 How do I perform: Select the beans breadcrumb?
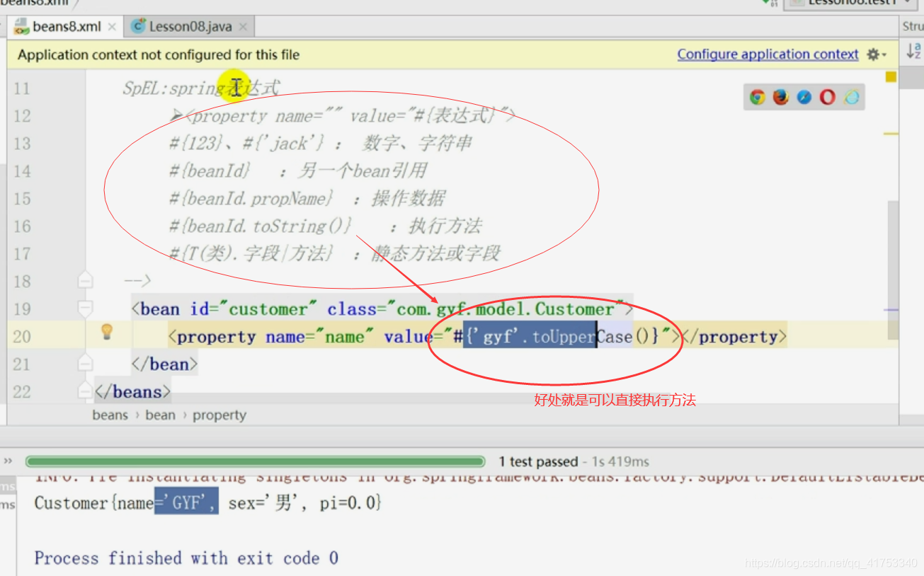[x=110, y=415]
